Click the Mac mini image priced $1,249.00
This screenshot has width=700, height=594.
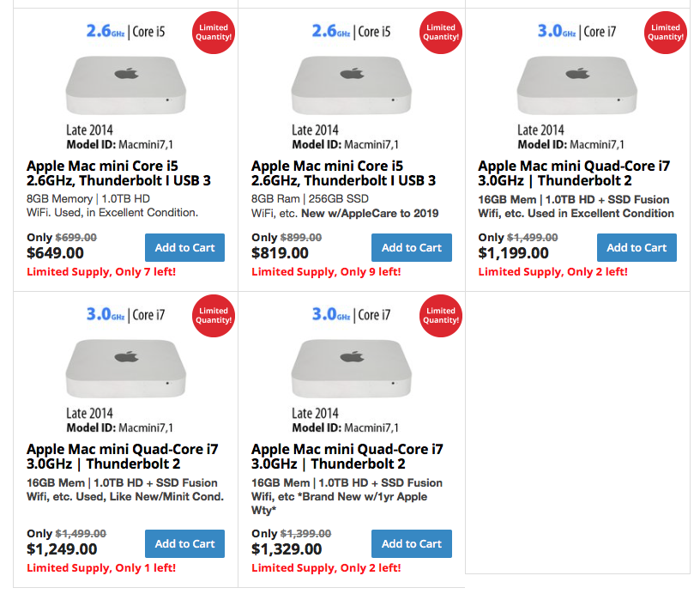126,368
